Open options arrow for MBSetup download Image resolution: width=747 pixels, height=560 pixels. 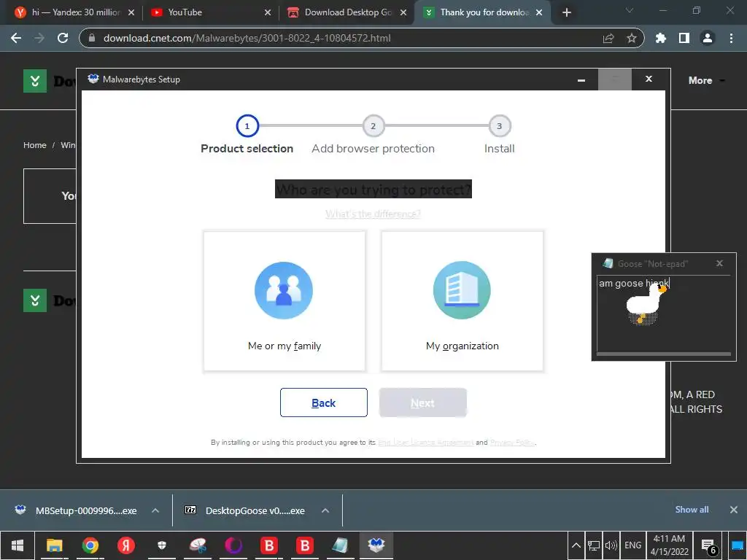(x=155, y=510)
